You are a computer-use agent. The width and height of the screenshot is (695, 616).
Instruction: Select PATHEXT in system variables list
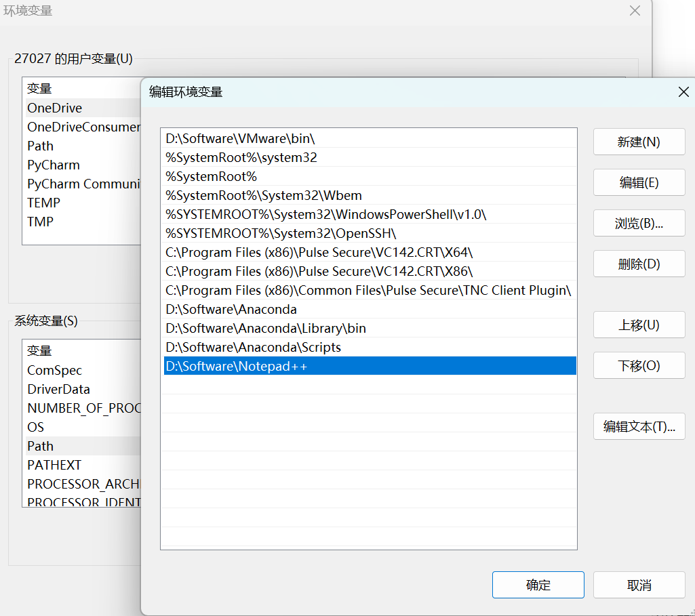point(54,465)
